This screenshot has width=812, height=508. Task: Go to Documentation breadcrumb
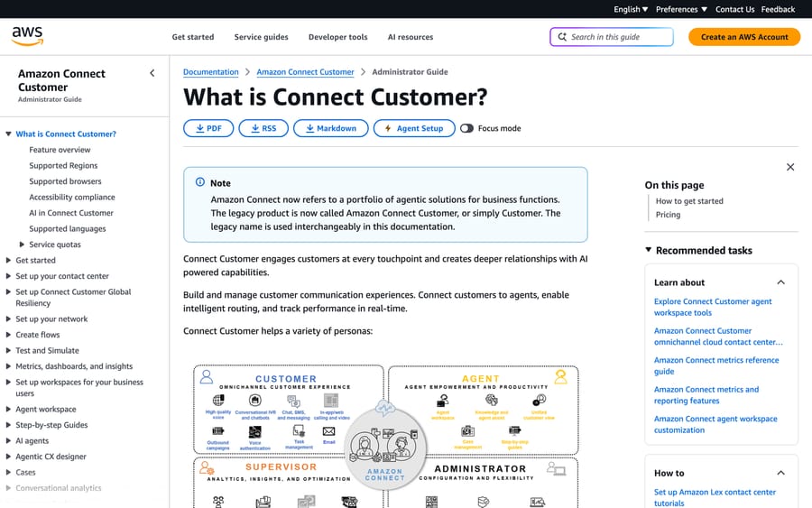tap(211, 72)
